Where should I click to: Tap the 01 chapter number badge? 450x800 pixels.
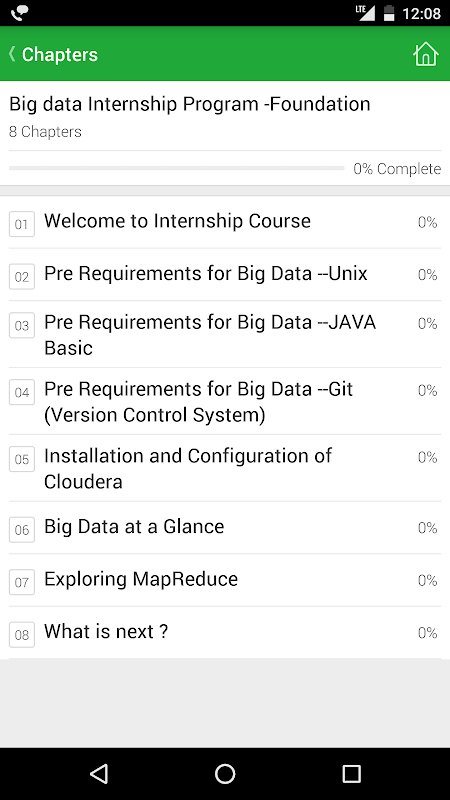(22, 224)
